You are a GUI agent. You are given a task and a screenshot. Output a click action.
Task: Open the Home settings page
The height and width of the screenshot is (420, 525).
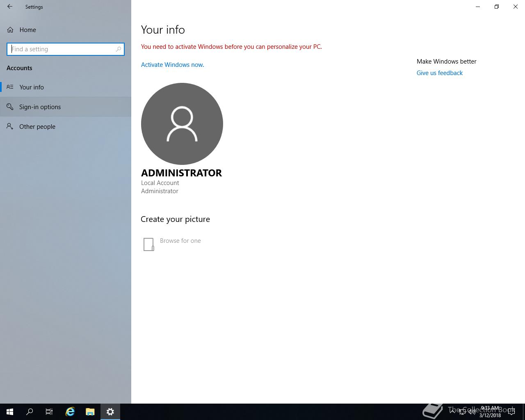click(x=66, y=30)
